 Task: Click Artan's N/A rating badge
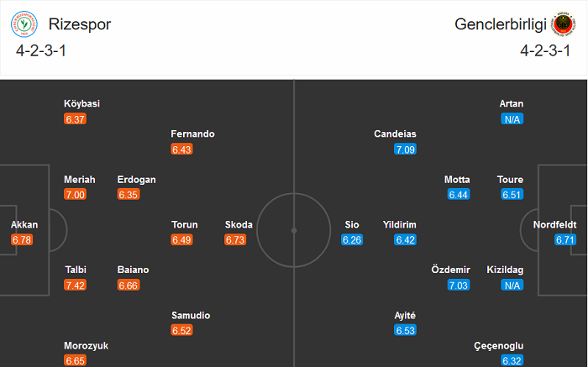[512, 119]
